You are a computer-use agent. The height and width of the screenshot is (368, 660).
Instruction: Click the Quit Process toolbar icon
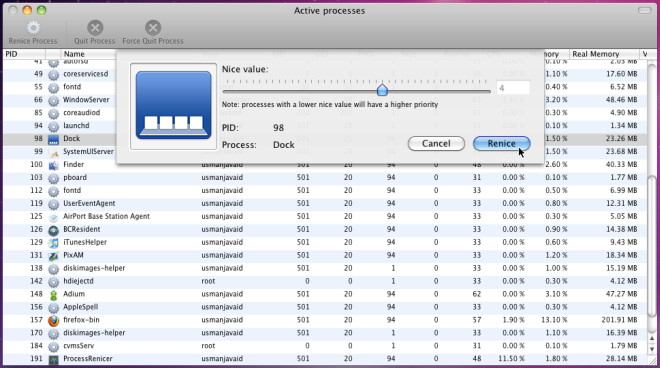95,28
